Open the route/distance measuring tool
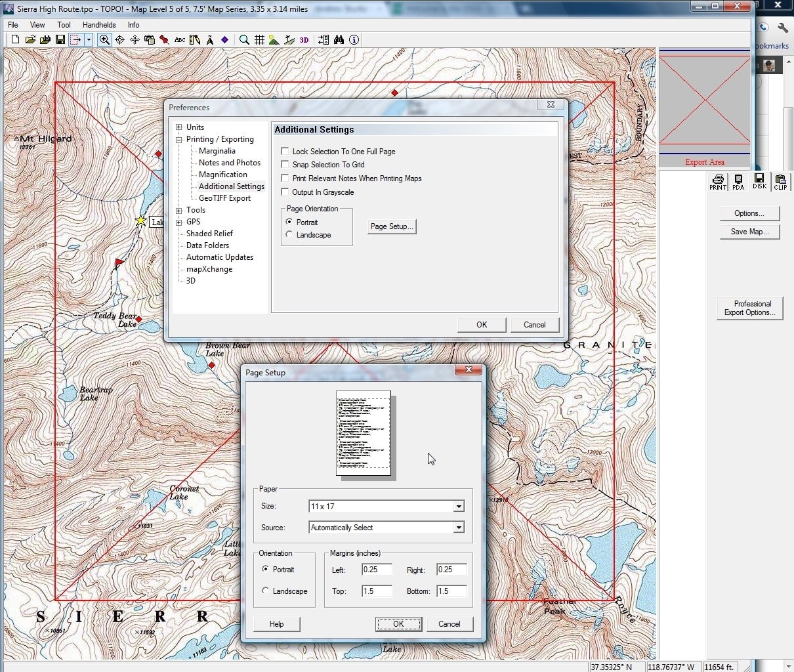794x672 pixels. coord(195,39)
